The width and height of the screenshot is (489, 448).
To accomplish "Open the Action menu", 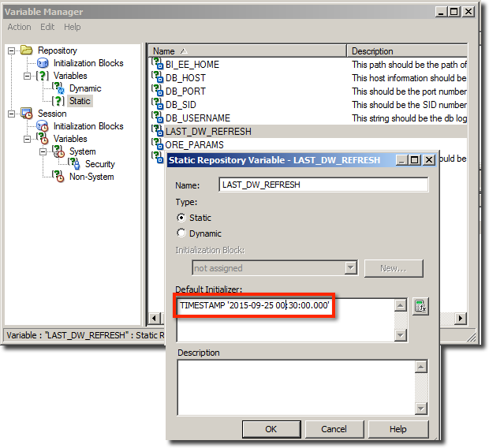I will [20, 27].
